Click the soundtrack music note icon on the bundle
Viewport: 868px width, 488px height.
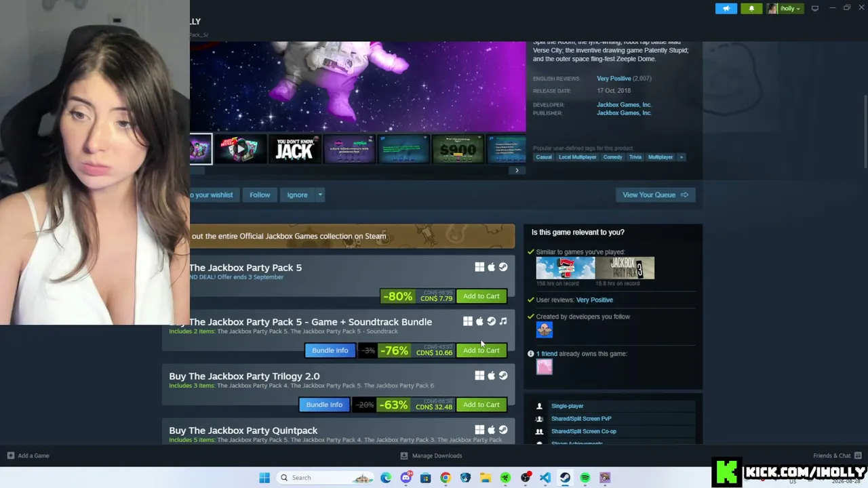click(503, 321)
